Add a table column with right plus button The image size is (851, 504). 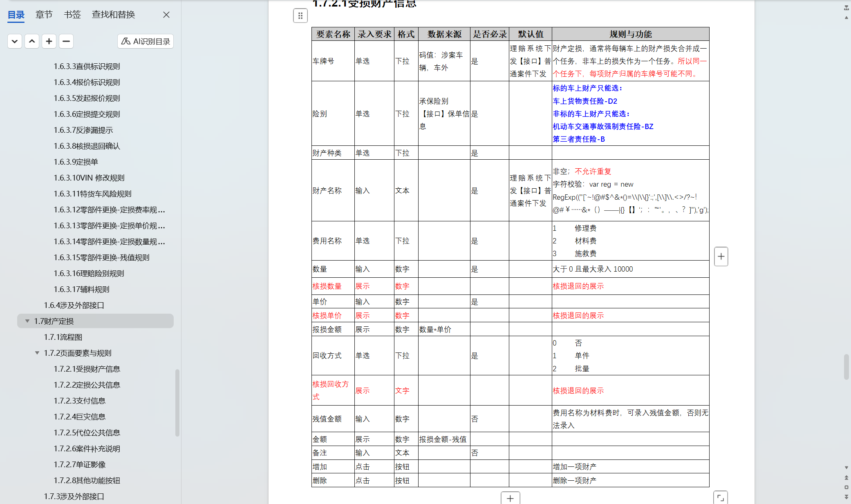pyautogui.click(x=721, y=256)
